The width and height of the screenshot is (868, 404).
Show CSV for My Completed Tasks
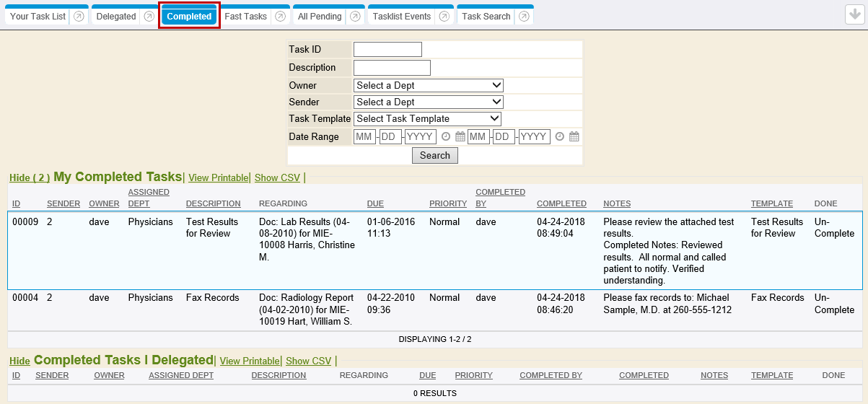[x=277, y=178]
